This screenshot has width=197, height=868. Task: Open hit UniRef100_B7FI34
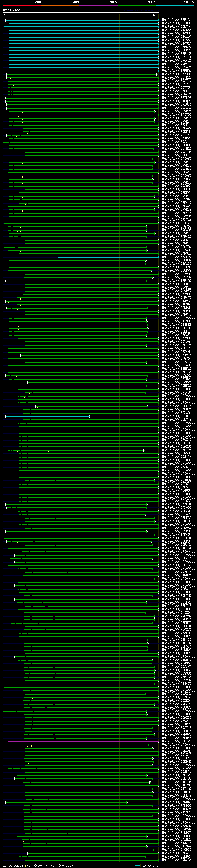(176, 20)
